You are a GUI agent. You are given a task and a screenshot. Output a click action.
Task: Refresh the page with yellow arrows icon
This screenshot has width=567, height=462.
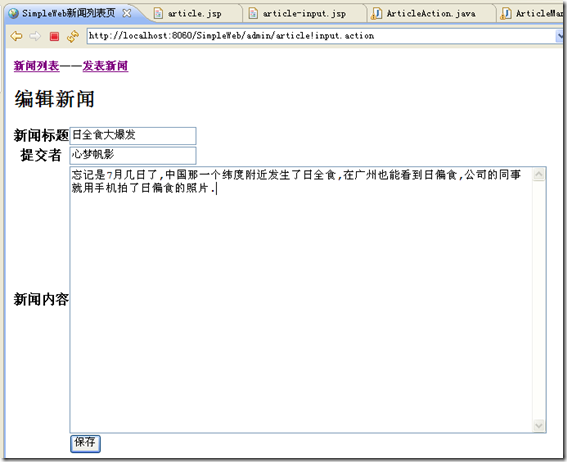(73, 36)
